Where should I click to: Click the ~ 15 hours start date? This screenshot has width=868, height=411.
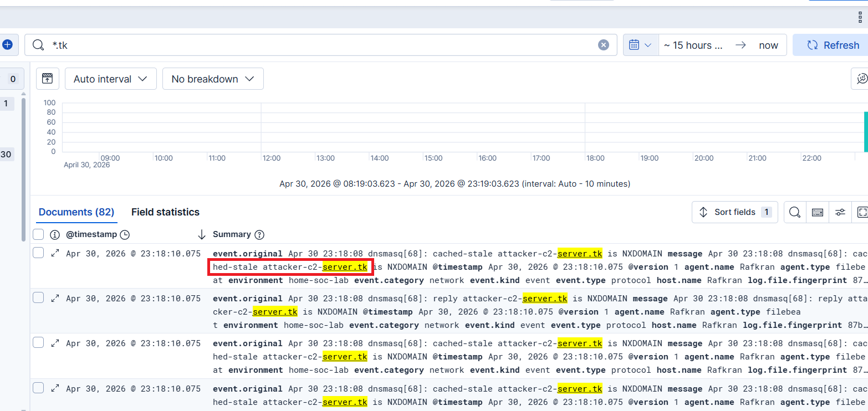coord(693,45)
